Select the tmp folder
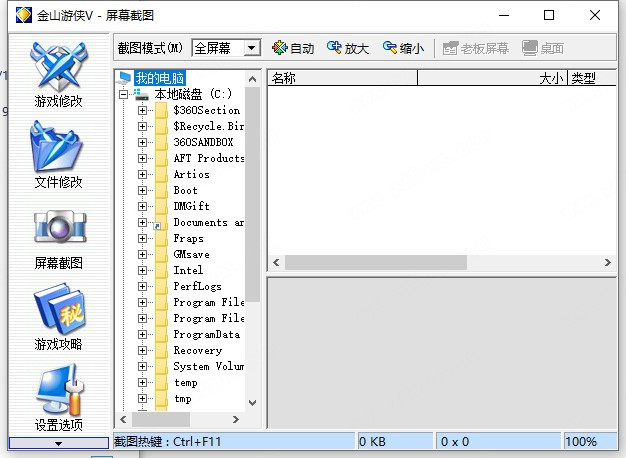 click(183, 398)
